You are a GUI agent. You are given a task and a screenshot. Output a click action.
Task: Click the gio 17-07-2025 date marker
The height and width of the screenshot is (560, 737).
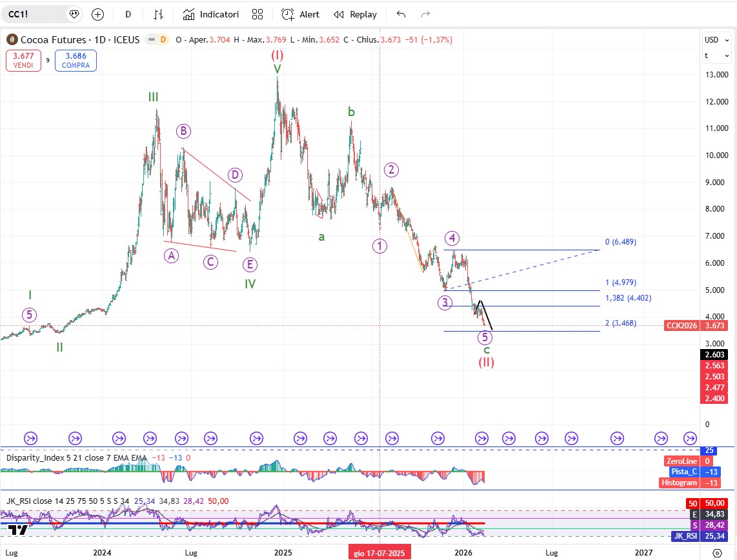(x=379, y=553)
